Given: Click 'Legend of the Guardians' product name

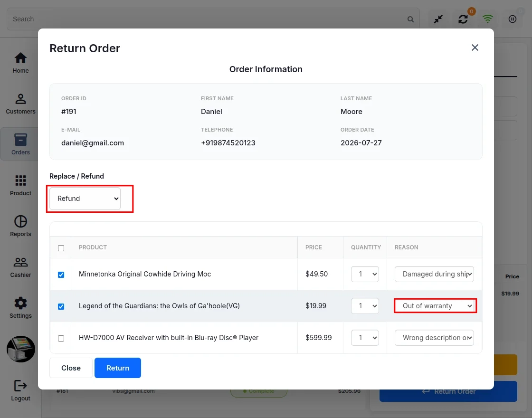Looking at the screenshot, I should click(159, 306).
